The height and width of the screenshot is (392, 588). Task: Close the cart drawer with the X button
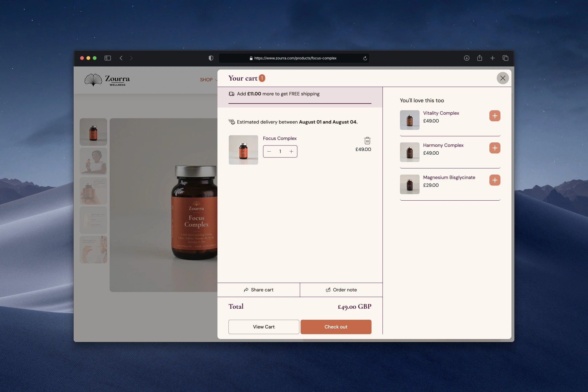[x=503, y=78]
